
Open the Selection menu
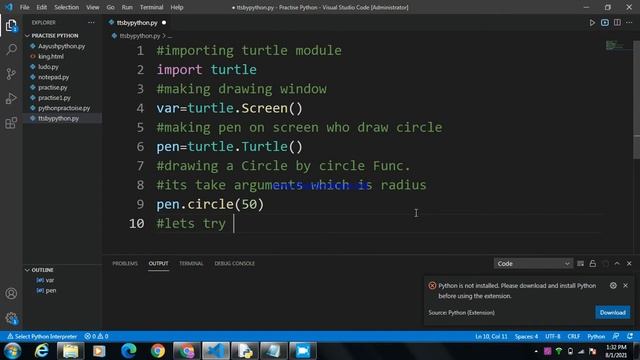pyautogui.click(x=67, y=7)
